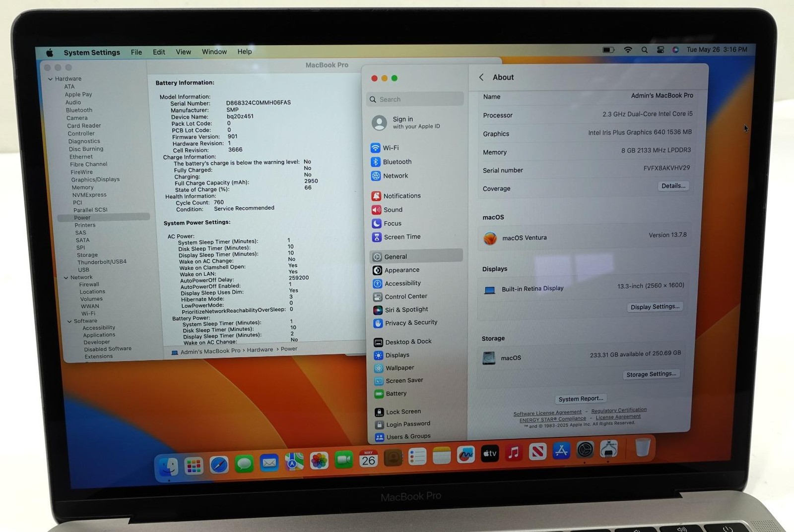Collapse the Hardware tree in System Information
The width and height of the screenshot is (794, 532).
click(50, 79)
